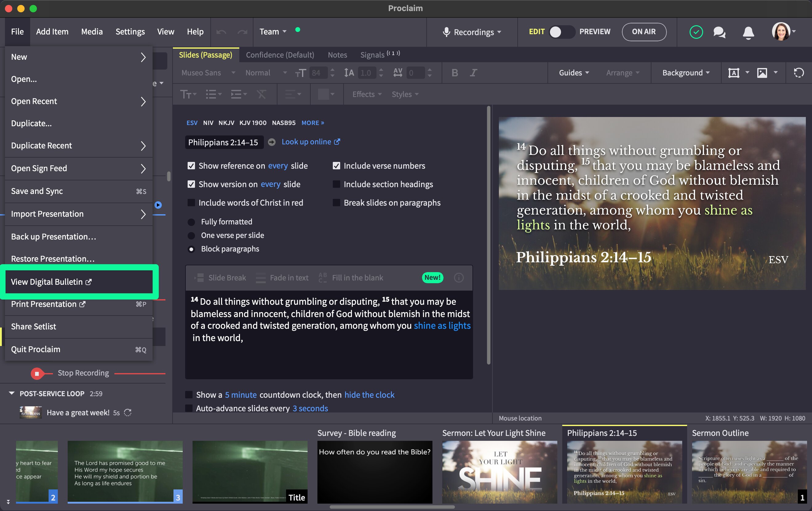Screen dimensions: 812x511
Task: Click the clear formatting icon
Action: click(x=261, y=94)
